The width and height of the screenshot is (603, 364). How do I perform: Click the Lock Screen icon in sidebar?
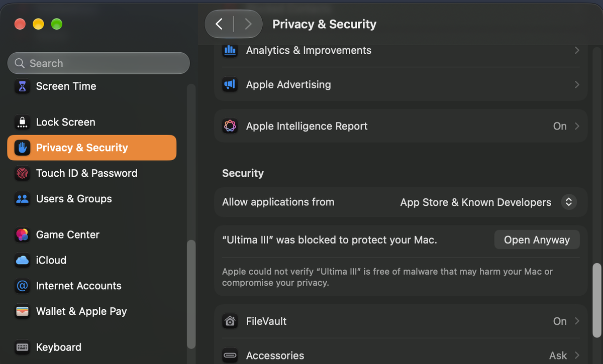[22, 122]
